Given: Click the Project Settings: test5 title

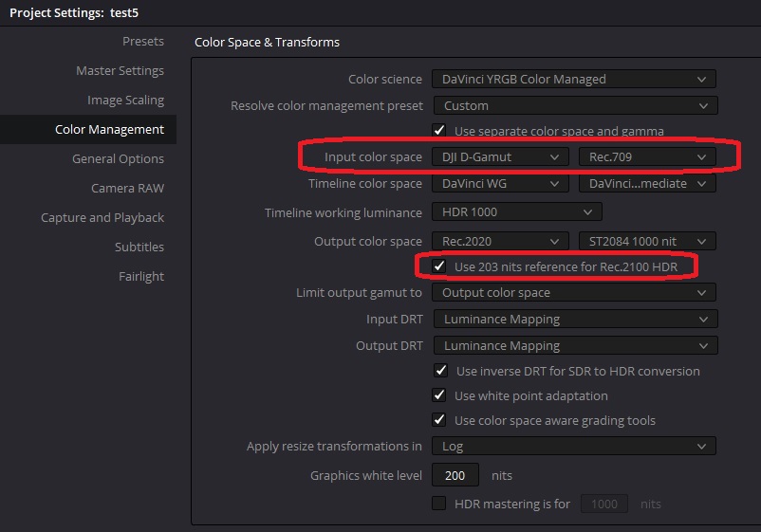Looking at the screenshot, I should tap(74, 12).
